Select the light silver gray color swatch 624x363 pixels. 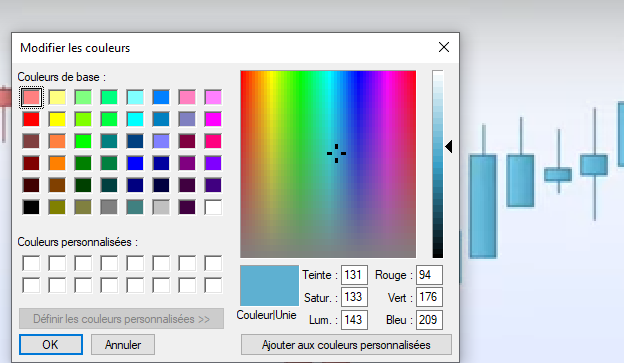coord(161,207)
